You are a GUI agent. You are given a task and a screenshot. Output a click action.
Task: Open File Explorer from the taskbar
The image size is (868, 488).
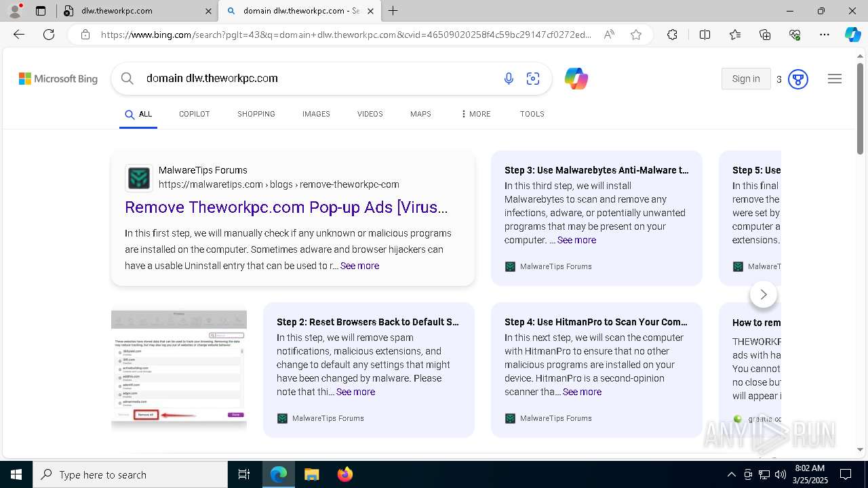click(311, 474)
